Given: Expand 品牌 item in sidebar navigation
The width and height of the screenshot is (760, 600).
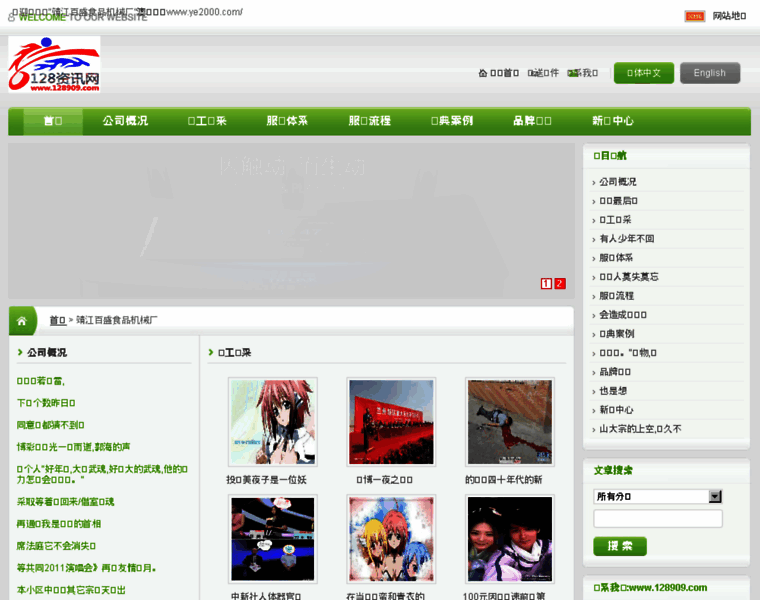Looking at the screenshot, I should point(614,372).
